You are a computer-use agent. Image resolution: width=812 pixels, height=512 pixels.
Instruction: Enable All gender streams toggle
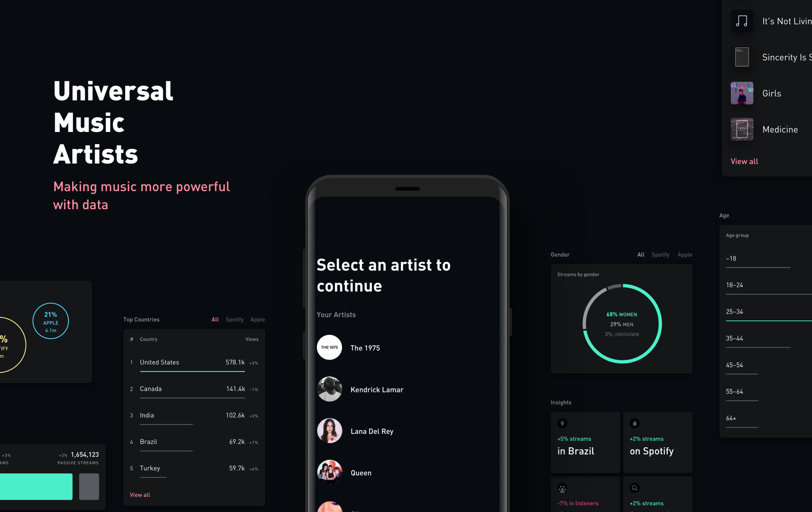[640, 254]
